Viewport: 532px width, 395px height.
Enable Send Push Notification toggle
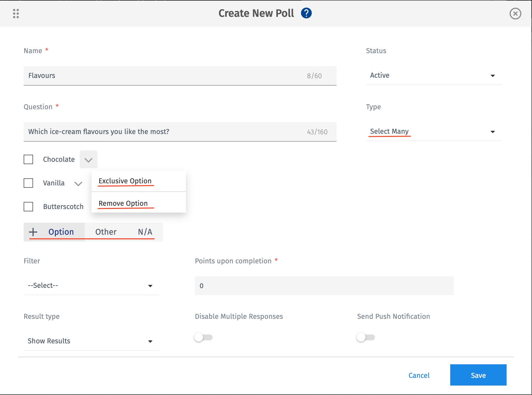pos(366,337)
